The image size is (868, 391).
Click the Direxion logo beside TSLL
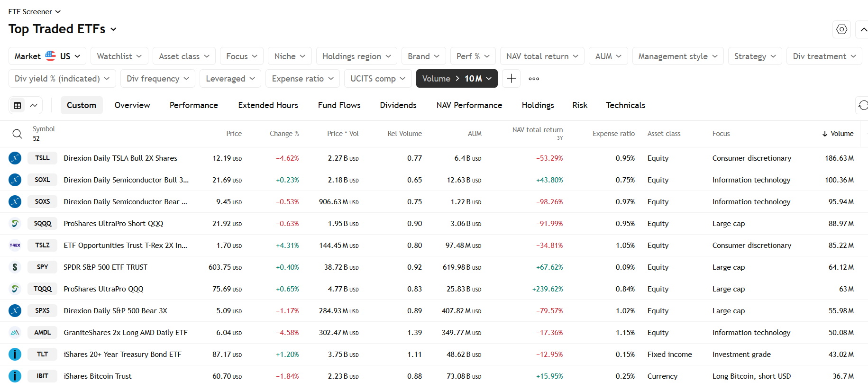pyautogui.click(x=15, y=158)
